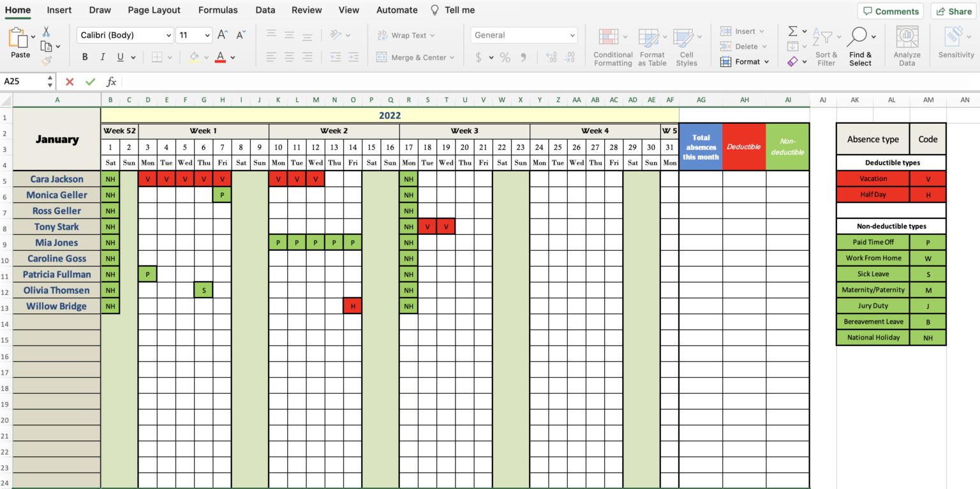Open the font name dropdown
The height and width of the screenshot is (489, 980).
tap(169, 35)
